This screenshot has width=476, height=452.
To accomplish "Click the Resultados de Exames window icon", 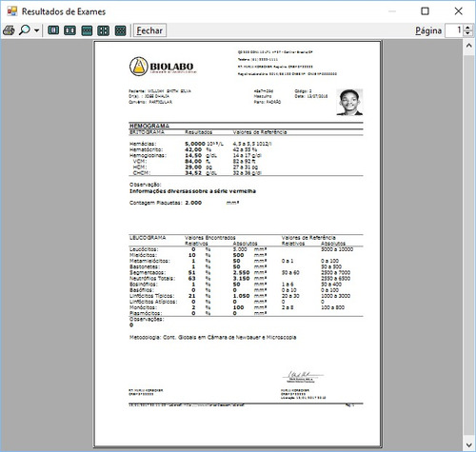I will (x=12, y=11).
